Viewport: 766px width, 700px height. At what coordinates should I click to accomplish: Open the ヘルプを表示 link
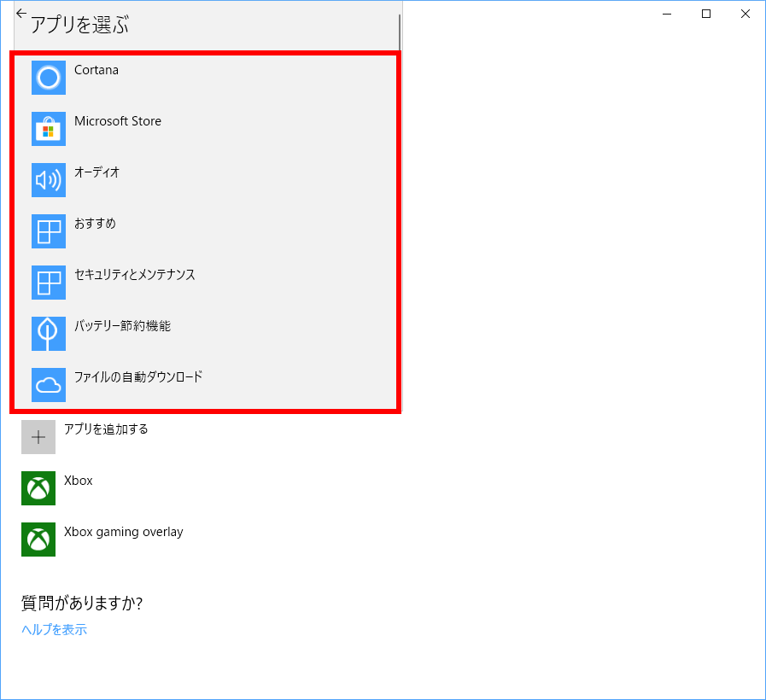point(54,629)
